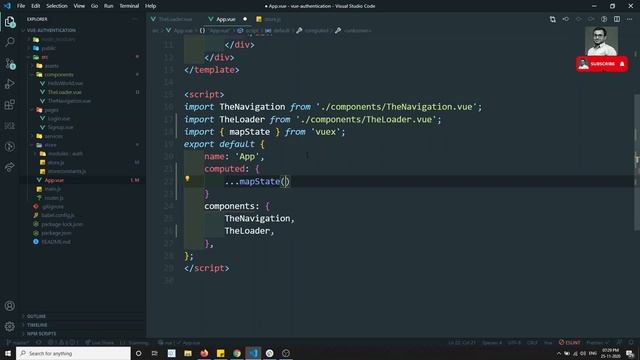
Task: Open the Run and Debug view
Action: tap(10, 84)
